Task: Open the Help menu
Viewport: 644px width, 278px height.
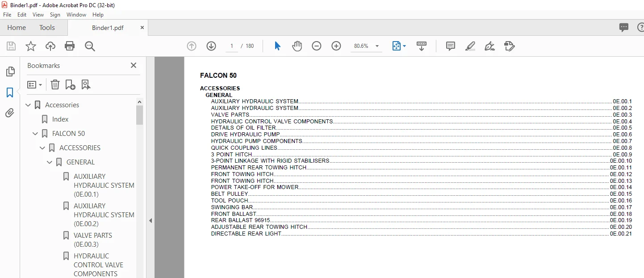Action: point(98,15)
